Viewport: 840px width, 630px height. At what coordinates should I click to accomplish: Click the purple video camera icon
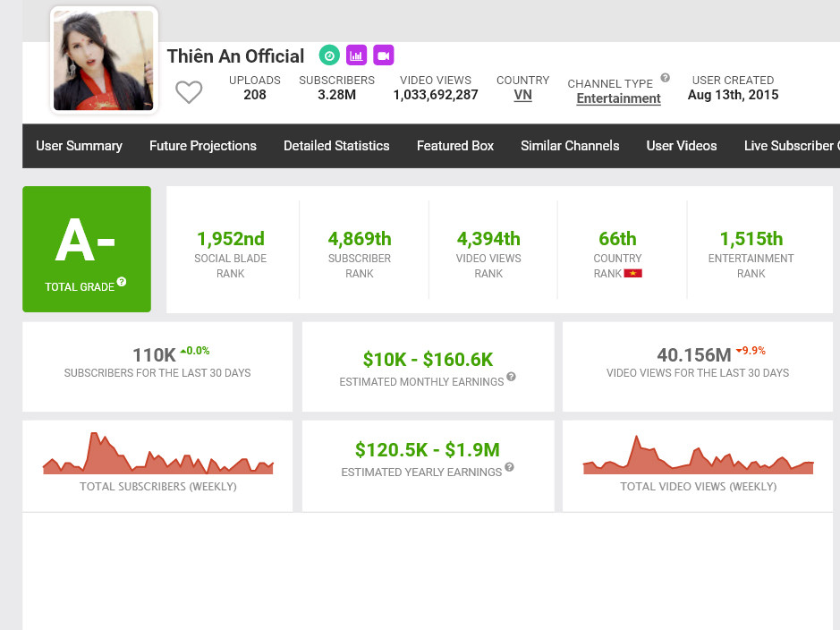[x=384, y=55]
